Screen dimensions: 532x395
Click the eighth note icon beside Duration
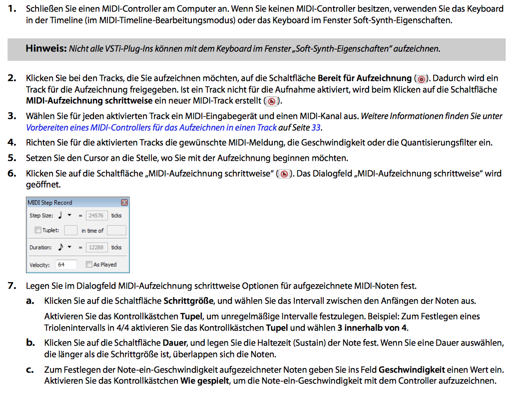tap(60, 247)
